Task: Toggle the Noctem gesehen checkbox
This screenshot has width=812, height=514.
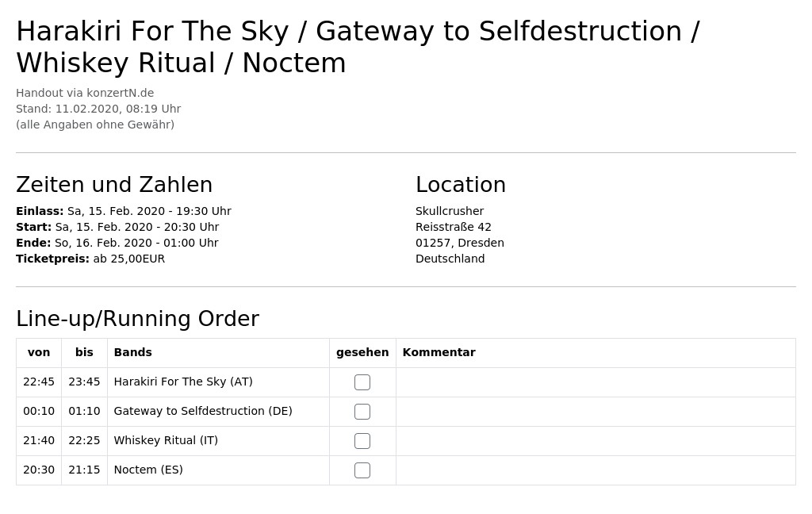Action: click(x=362, y=470)
